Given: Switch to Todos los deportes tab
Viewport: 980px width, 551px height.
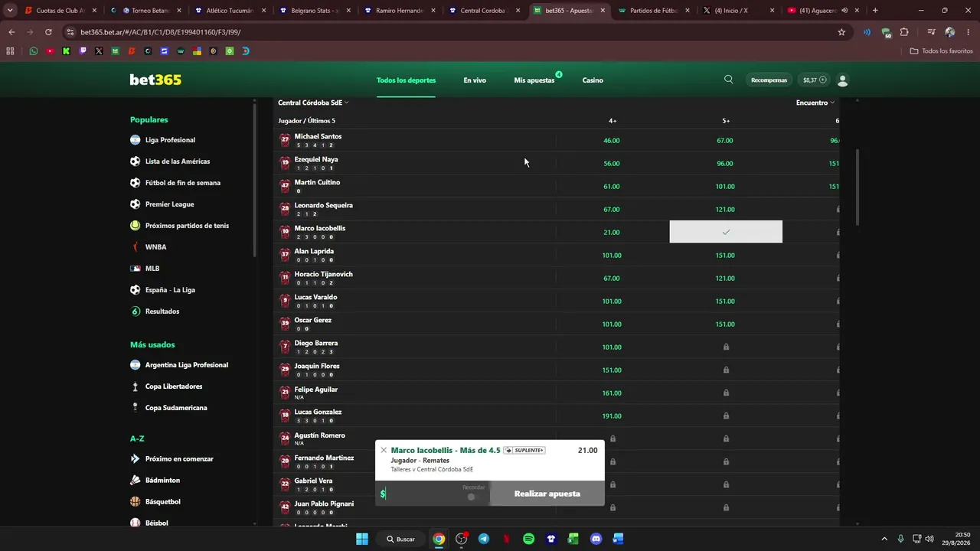Looking at the screenshot, I should 406,80.
